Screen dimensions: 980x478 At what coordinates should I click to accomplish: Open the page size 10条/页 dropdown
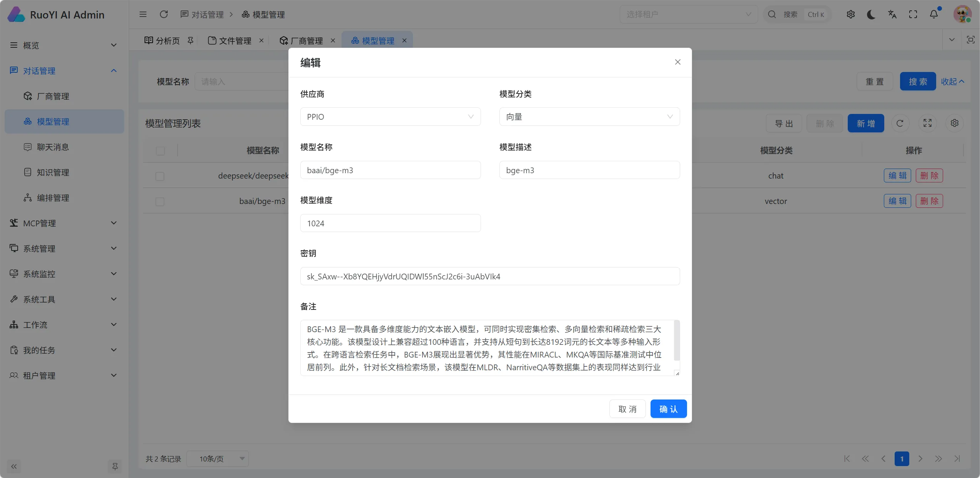217,459
